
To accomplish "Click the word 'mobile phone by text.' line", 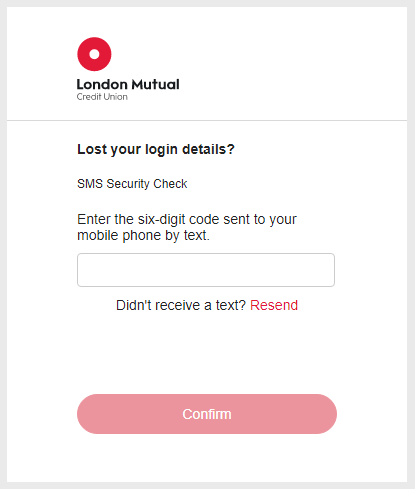I will tap(144, 236).
